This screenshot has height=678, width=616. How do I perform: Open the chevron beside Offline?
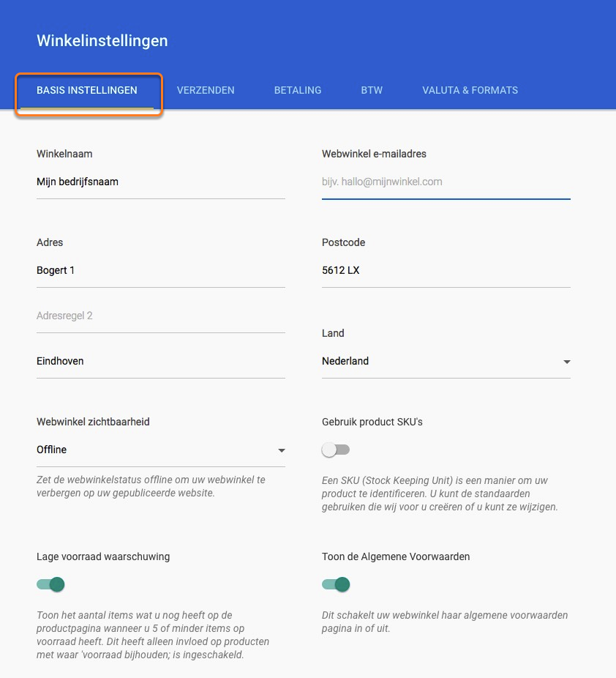click(x=280, y=450)
